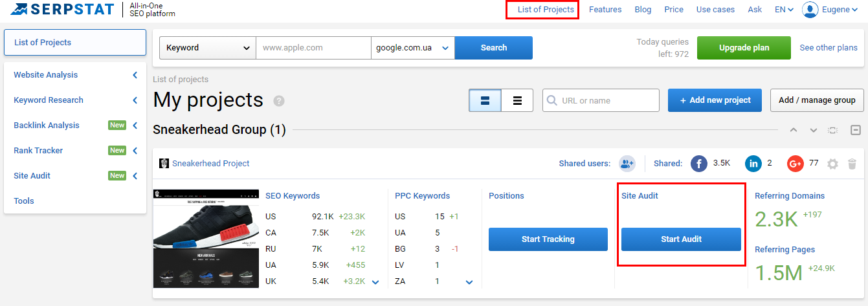
Task: Click the 92.1K US SEO keywords value
Action: point(322,217)
